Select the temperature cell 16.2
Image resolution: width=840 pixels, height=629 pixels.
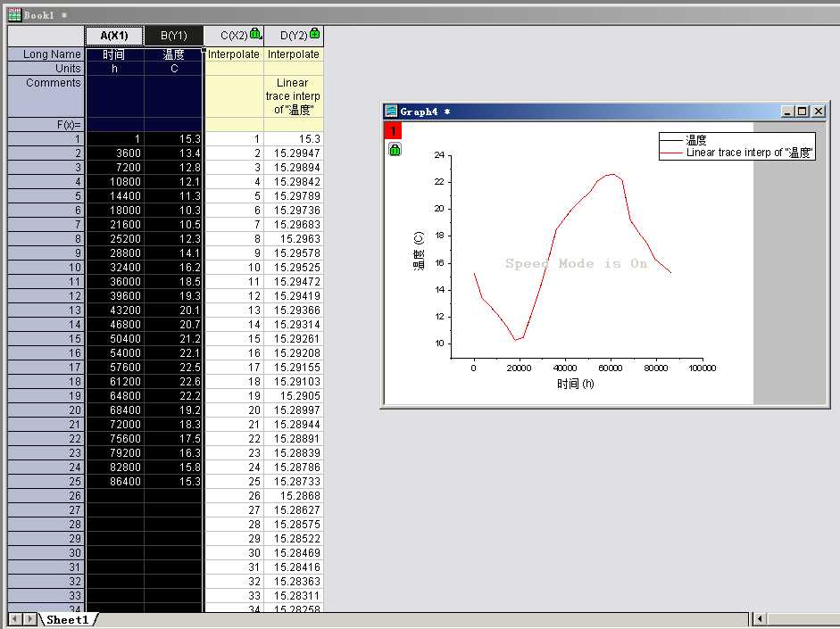click(173, 267)
